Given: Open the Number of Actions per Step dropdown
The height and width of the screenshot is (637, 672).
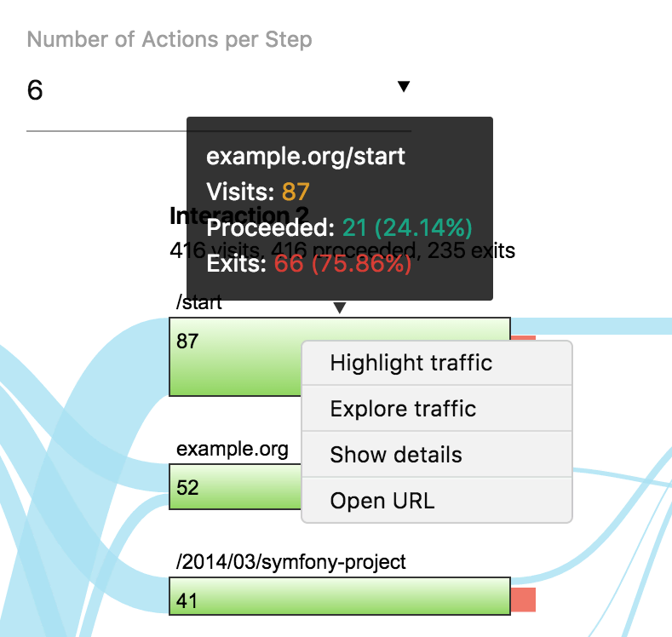Looking at the screenshot, I should click(x=218, y=90).
